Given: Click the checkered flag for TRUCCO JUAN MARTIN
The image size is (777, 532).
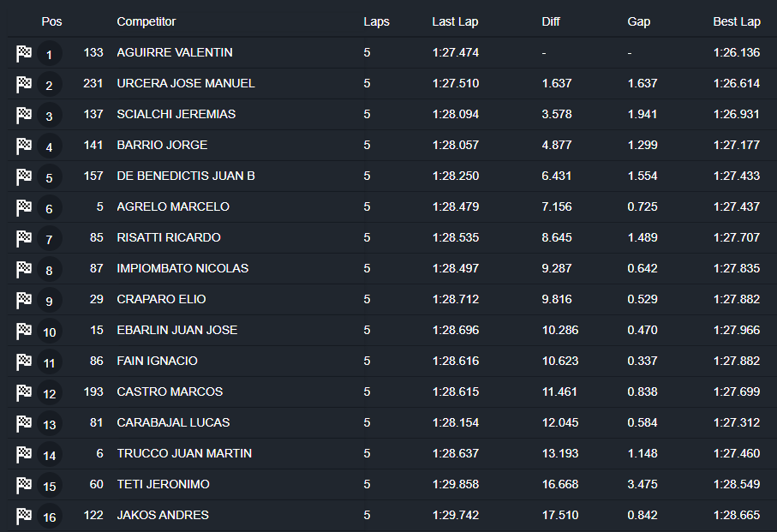Looking at the screenshot, I should coord(24,454).
